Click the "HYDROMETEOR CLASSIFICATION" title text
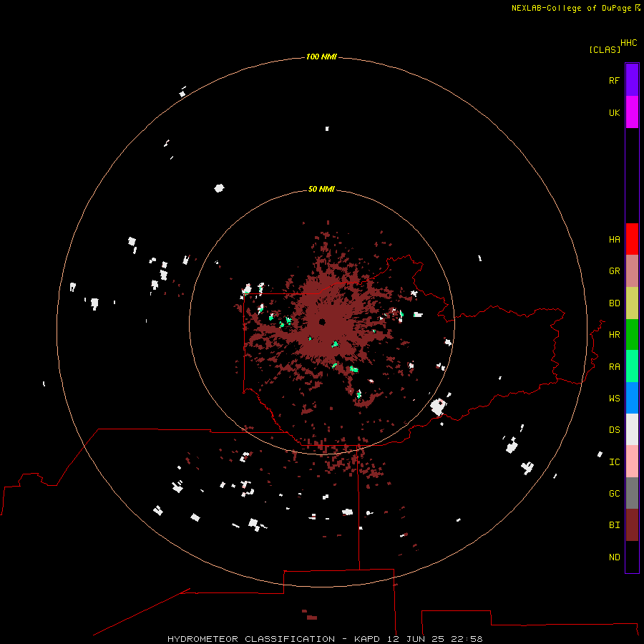644x644 pixels. click(251, 639)
